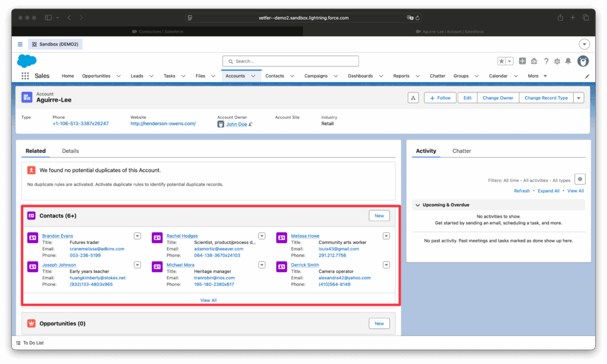Viewport: 607px width, 364px height.
Task: Click the account phone number link
Action: (81, 124)
